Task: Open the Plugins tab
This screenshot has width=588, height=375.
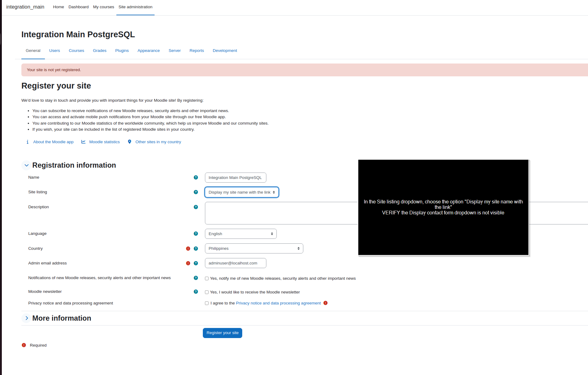Action: [122, 51]
